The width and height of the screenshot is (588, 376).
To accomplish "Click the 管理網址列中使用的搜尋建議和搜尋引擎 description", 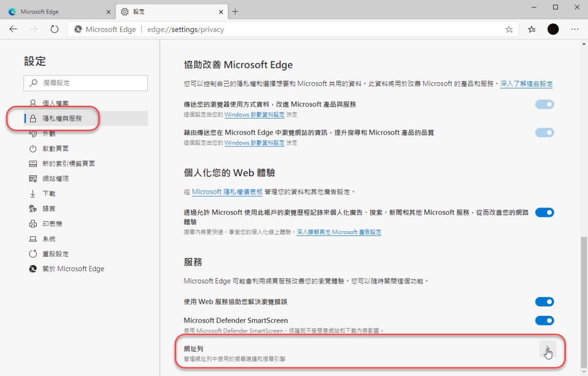I will pos(235,359).
